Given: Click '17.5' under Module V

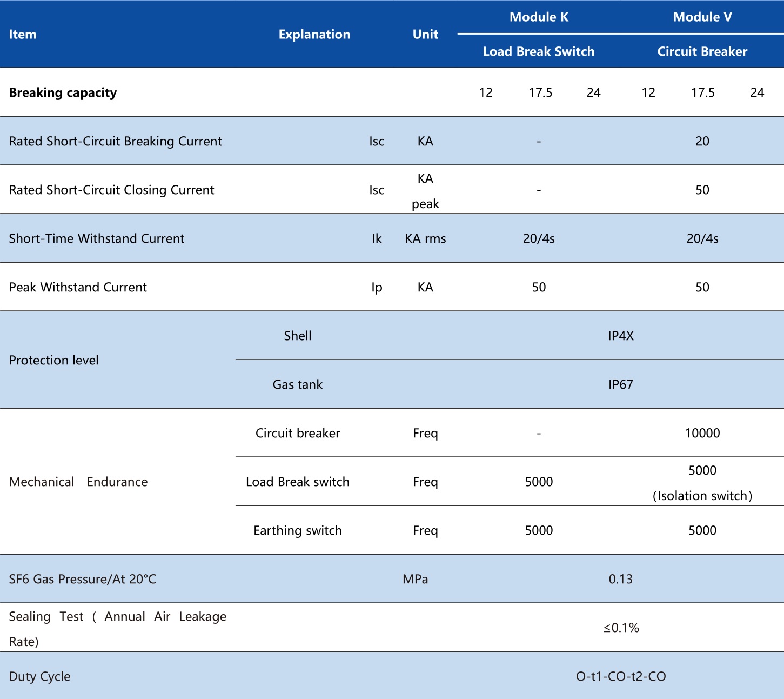Looking at the screenshot, I should point(703,92).
